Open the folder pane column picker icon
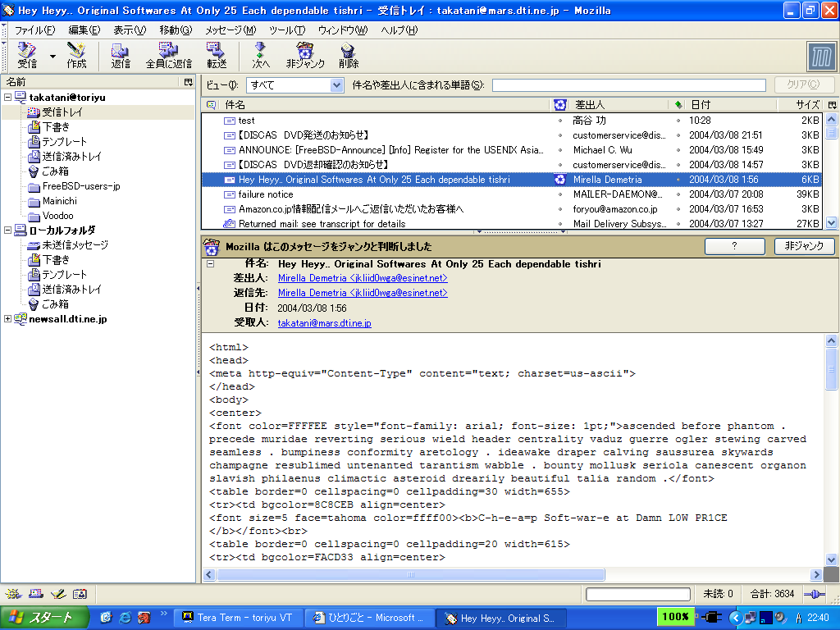 click(x=188, y=82)
